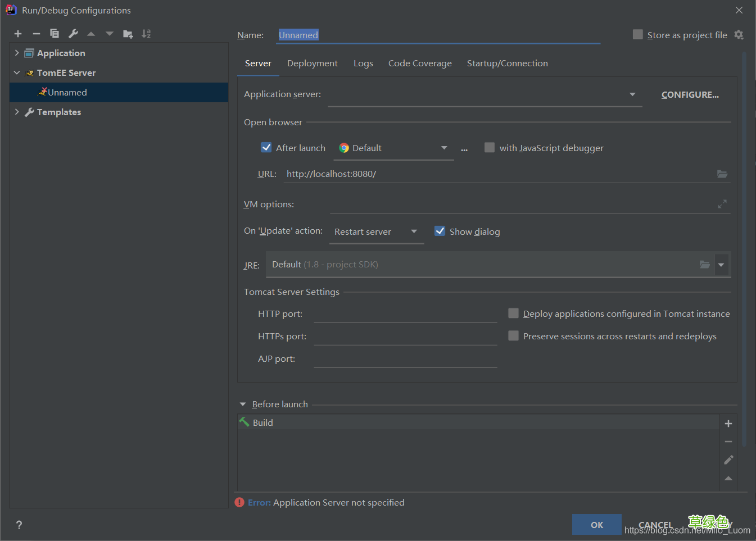Viewport: 756px width, 541px height.
Task: Click the Add New Configuration plus icon
Action: click(18, 34)
